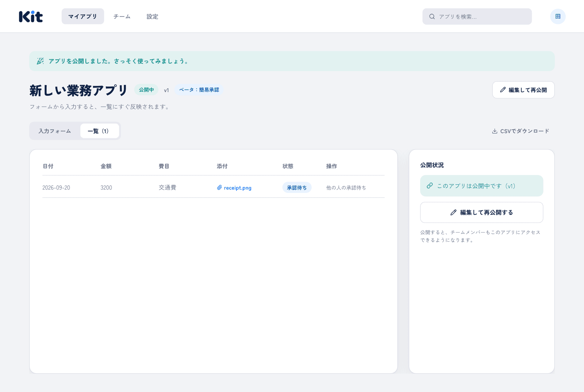Open the マイアプリ tab
This screenshot has width=584, height=392.
[82, 16]
